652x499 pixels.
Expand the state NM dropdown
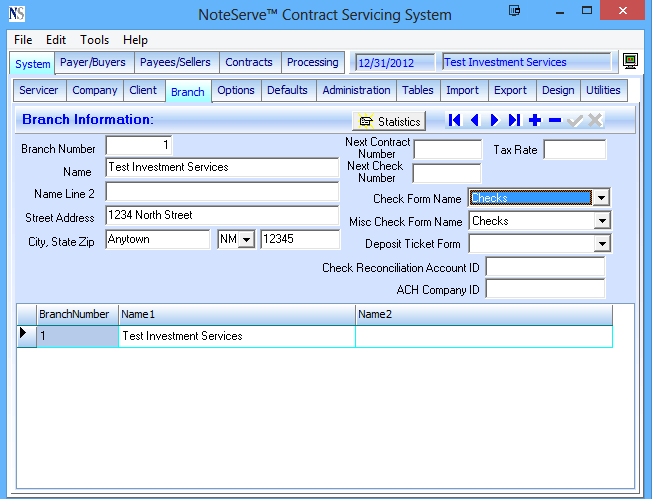[246, 240]
